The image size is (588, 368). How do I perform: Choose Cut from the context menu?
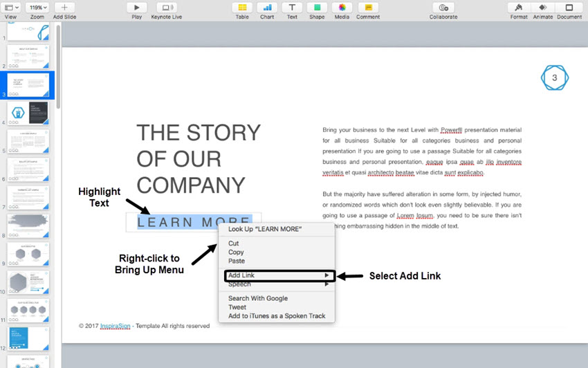pyautogui.click(x=277, y=243)
